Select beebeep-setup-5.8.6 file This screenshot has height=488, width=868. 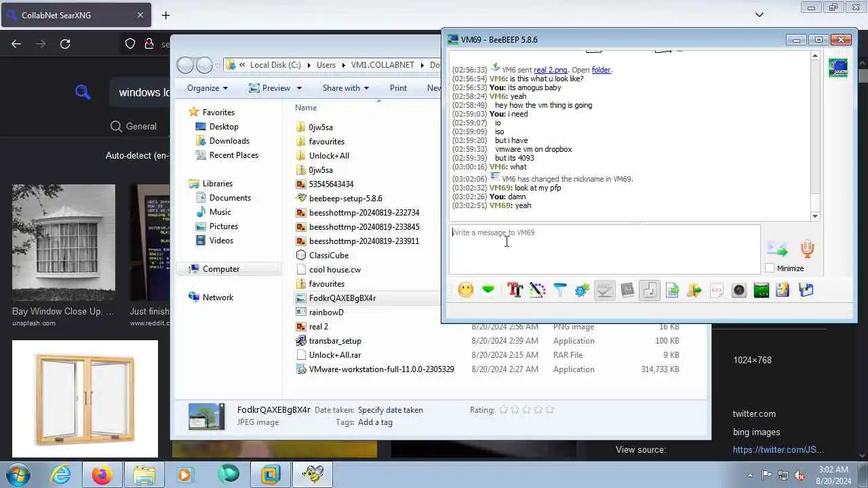[x=346, y=199]
